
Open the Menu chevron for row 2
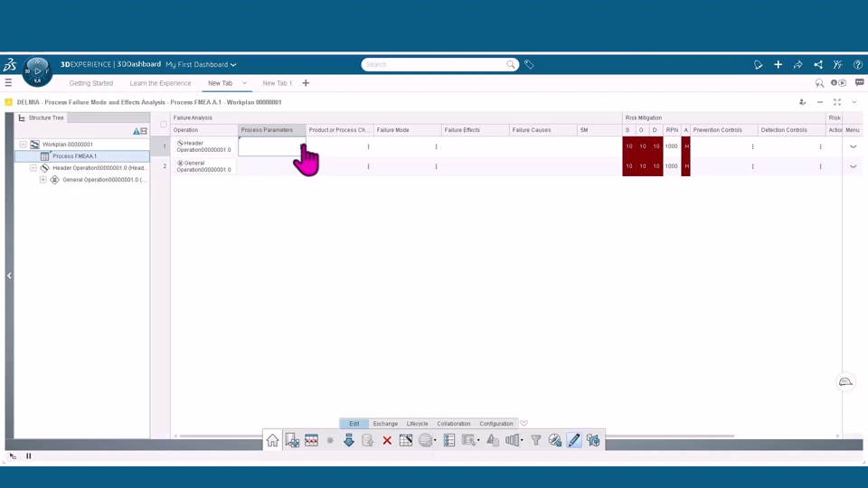pyautogui.click(x=853, y=166)
